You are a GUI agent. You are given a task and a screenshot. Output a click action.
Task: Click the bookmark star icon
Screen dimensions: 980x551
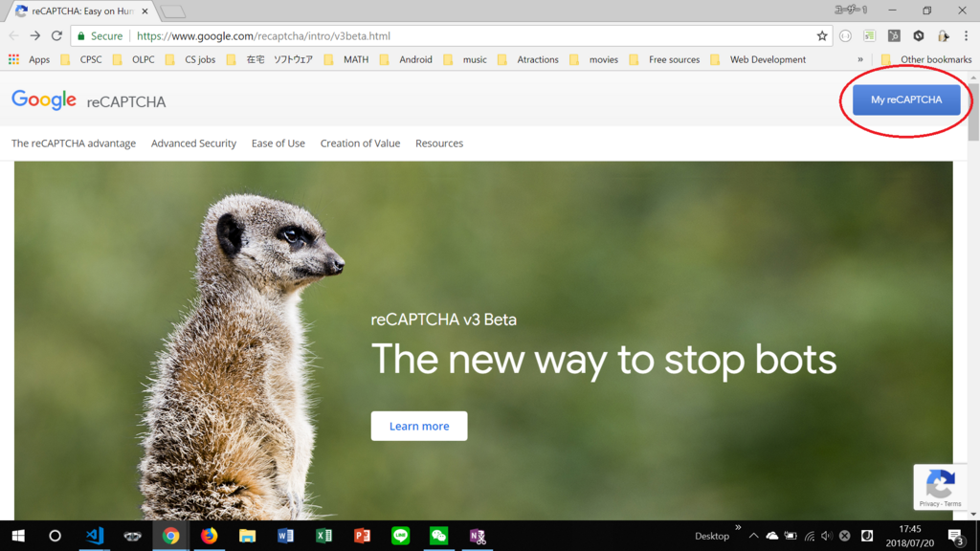point(822,36)
